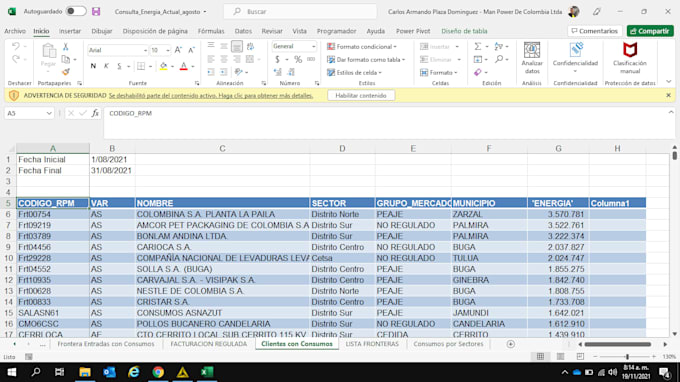
Task: Select the Consumos por Sectores sheet
Action: click(x=448, y=344)
